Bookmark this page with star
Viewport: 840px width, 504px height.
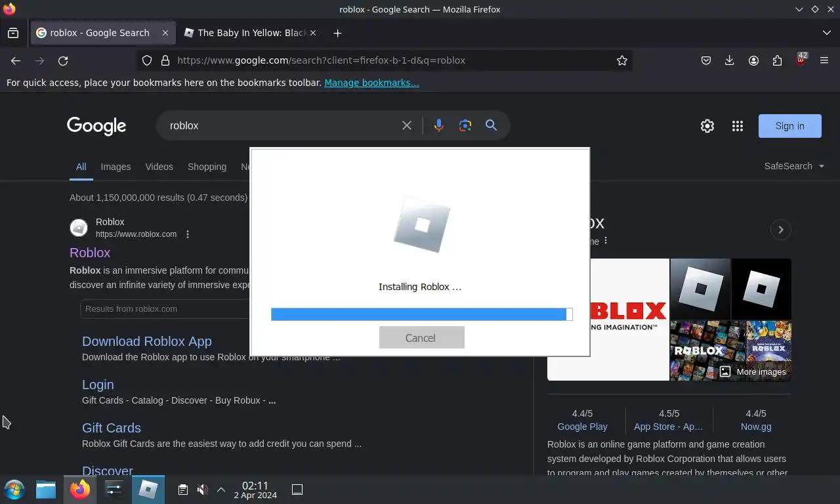621,60
